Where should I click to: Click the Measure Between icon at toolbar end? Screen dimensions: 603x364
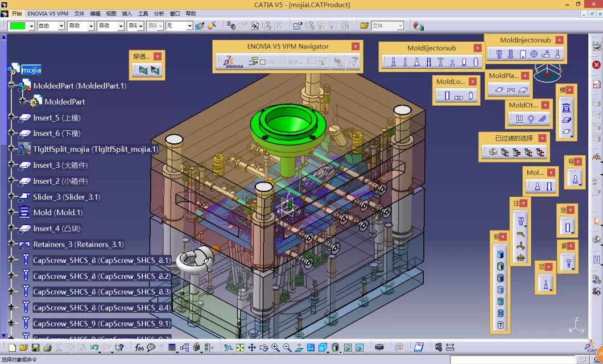[x=450, y=348]
